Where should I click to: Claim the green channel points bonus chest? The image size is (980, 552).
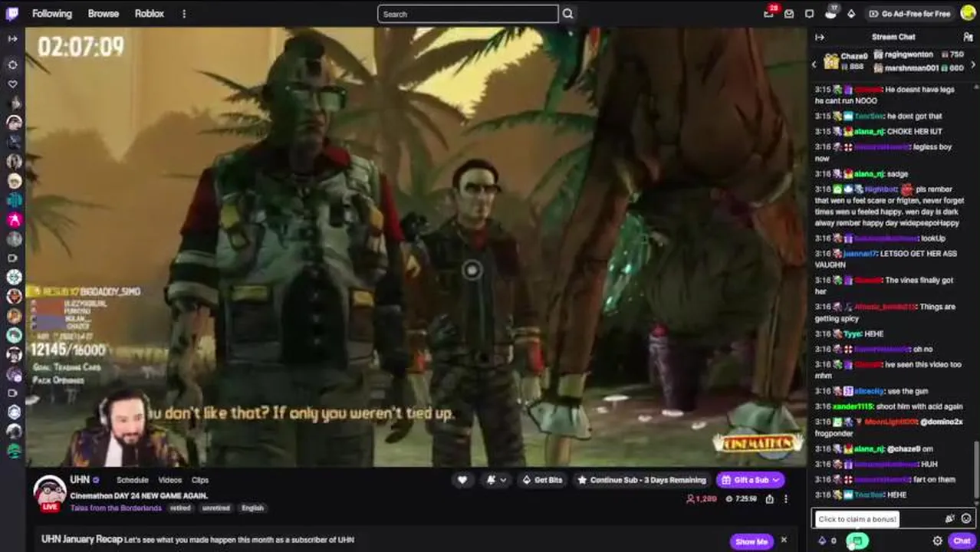click(x=857, y=541)
